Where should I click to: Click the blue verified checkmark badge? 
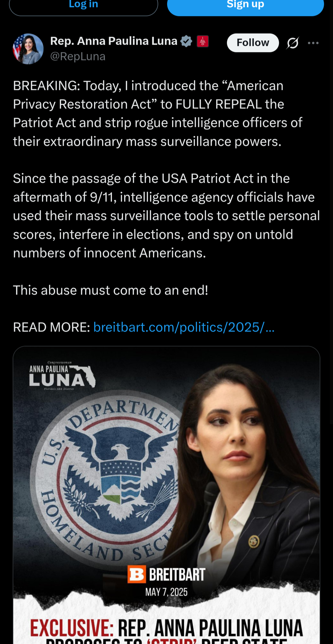(186, 41)
